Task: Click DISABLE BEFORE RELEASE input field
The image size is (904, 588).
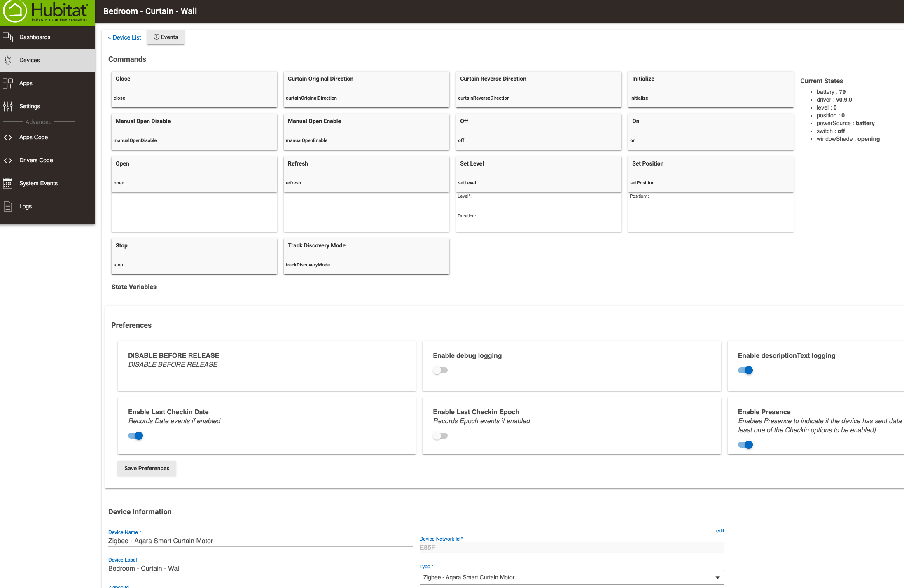Action: 267,375
